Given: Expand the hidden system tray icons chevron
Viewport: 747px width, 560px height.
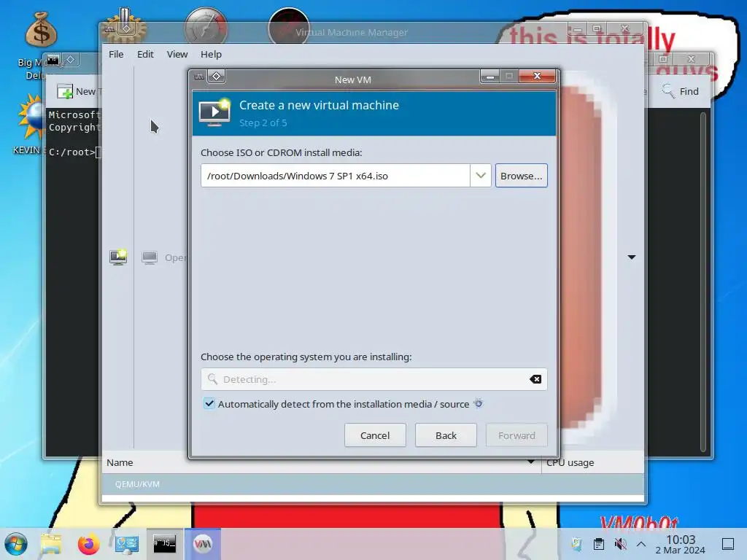Looking at the screenshot, I should pyautogui.click(x=641, y=544).
